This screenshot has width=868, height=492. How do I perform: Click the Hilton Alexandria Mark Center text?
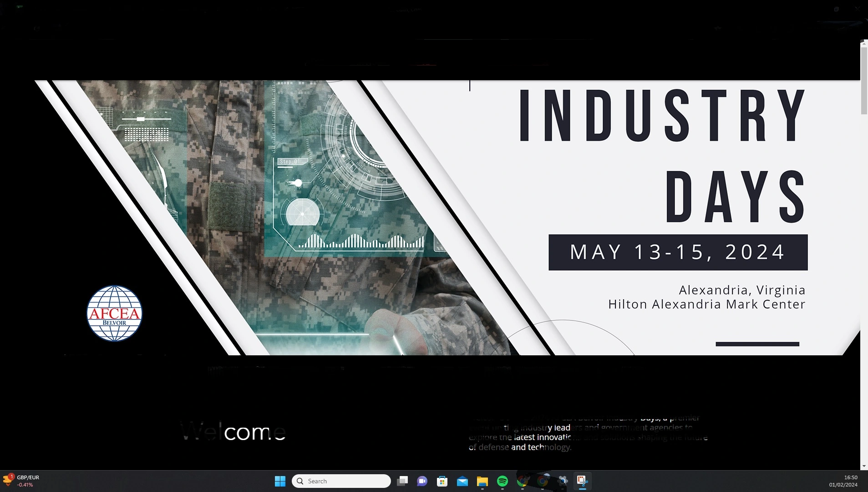pos(706,304)
